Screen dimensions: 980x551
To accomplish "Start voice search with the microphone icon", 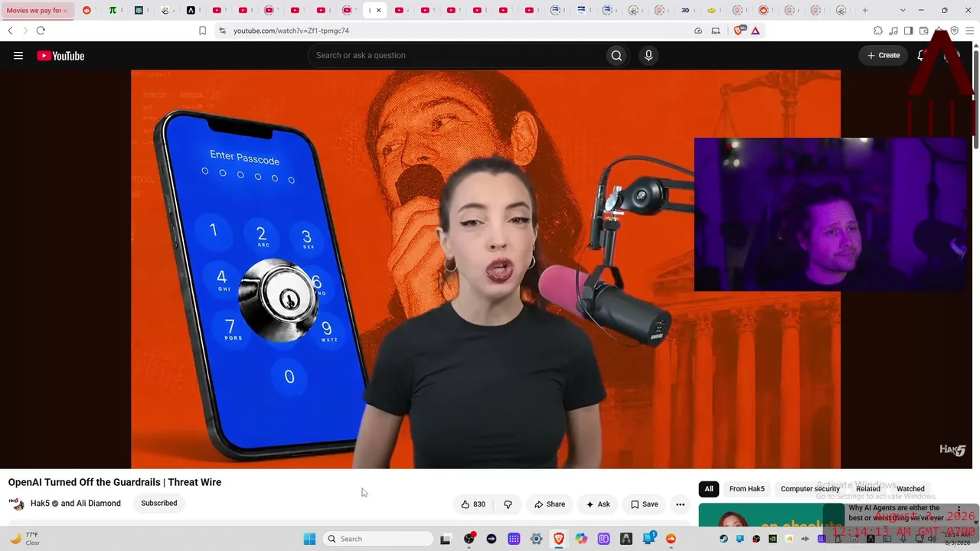I will pyautogui.click(x=648, y=55).
